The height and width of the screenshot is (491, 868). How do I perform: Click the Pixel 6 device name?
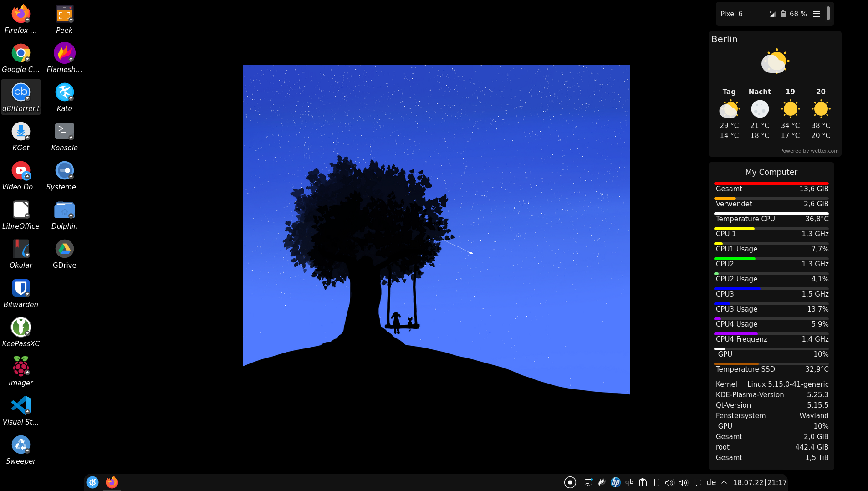tap(731, 14)
